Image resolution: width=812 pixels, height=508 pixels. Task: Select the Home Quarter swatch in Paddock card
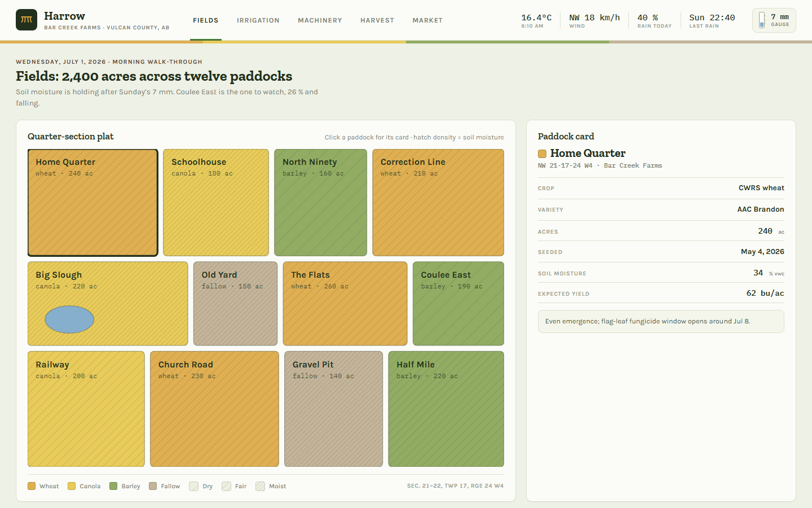pos(542,154)
